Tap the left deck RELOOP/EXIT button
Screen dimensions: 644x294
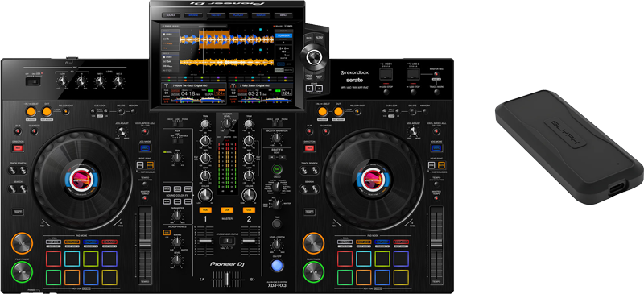[65, 111]
